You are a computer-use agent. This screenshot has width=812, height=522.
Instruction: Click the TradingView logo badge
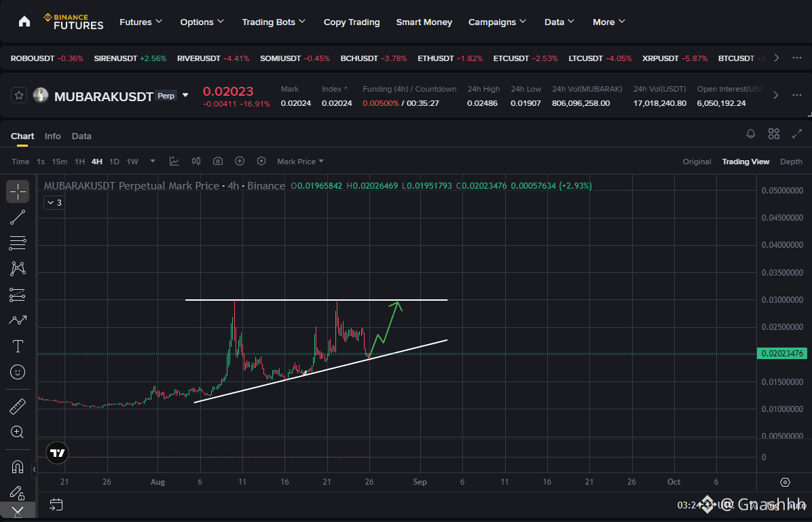click(x=57, y=453)
